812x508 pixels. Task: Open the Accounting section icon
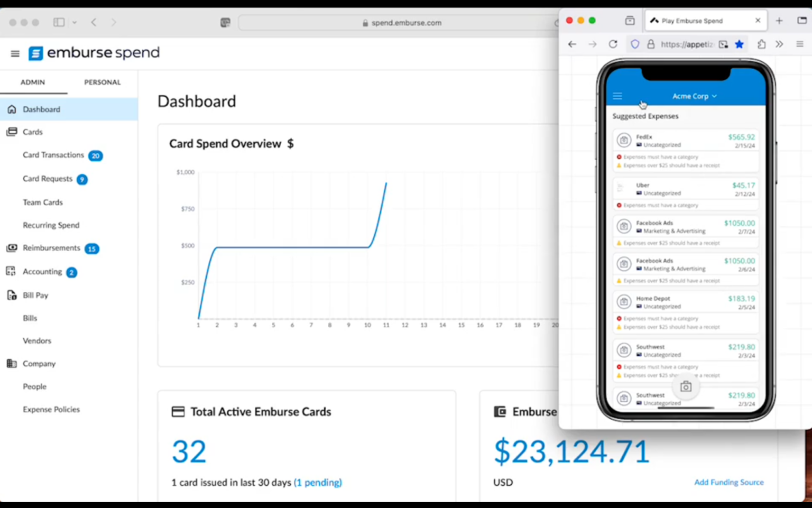point(11,271)
